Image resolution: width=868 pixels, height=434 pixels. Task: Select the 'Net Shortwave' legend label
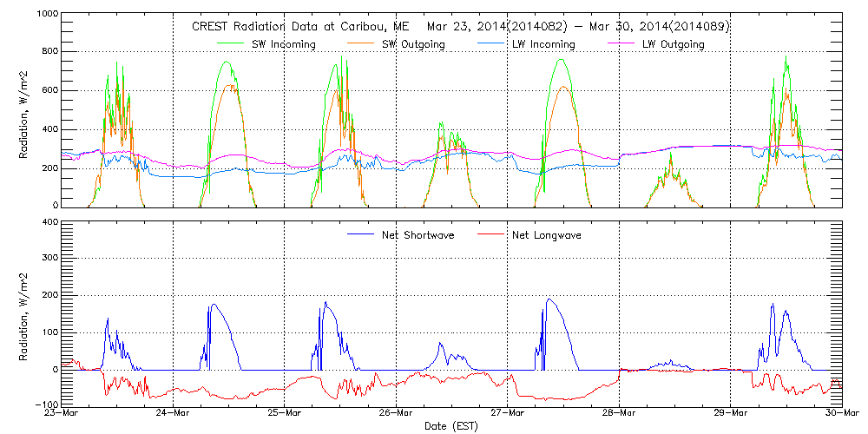pyautogui.click(x=418, y=235)
